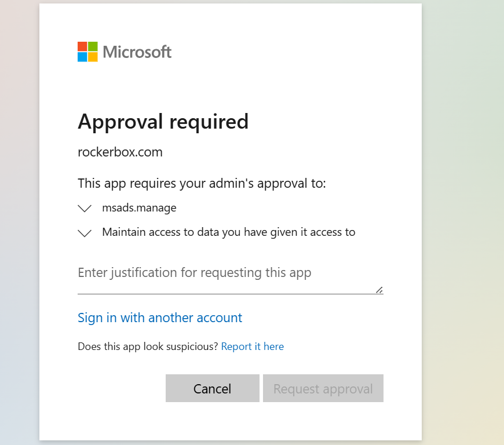The height and width of the screenshot is (445, 504).
Task: Click the Approval required heading
Action: pyautogui.click(x=163, y=122)
